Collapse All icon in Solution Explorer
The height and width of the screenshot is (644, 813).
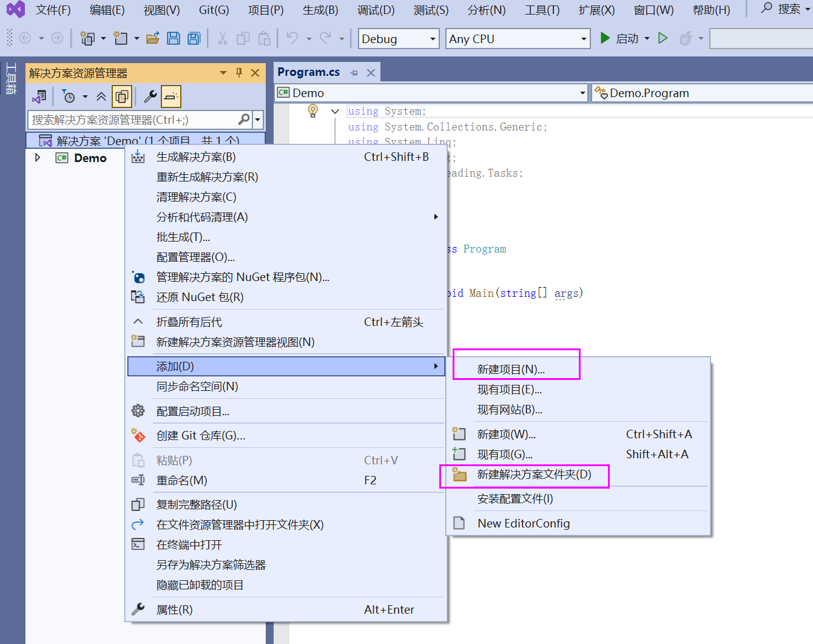click(x=101, y=97)
